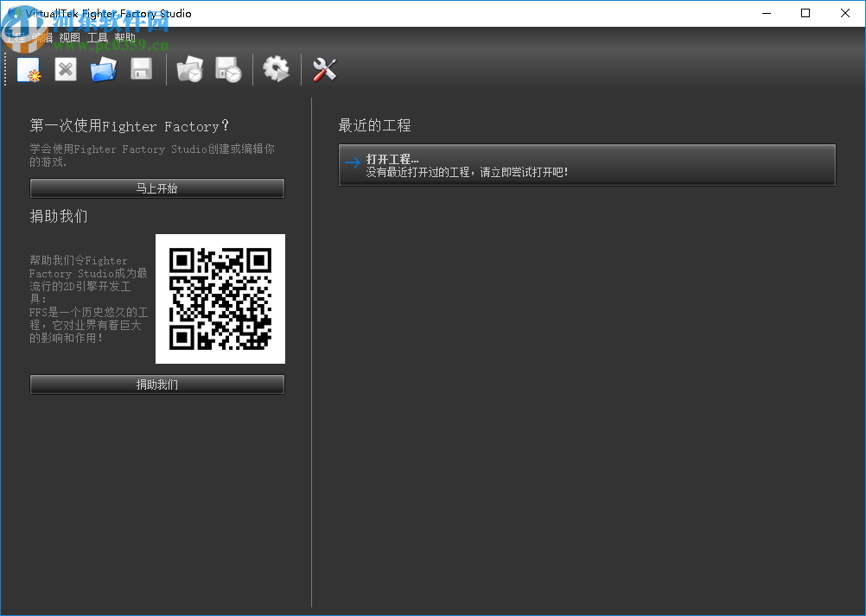Click the New Project toolbar icon
Image resolution: width=866 pixels, height=616 pixels.
tap(29, 70)
